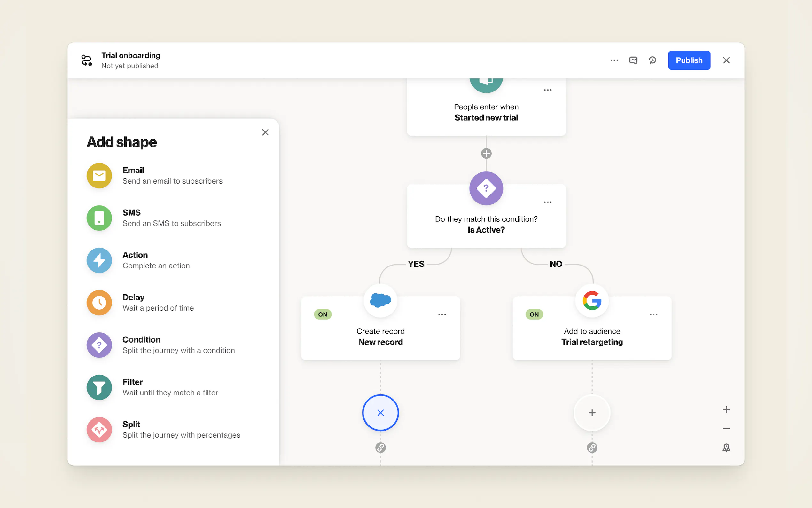
Task: Open header more options menu
Action: click(614, 60)
